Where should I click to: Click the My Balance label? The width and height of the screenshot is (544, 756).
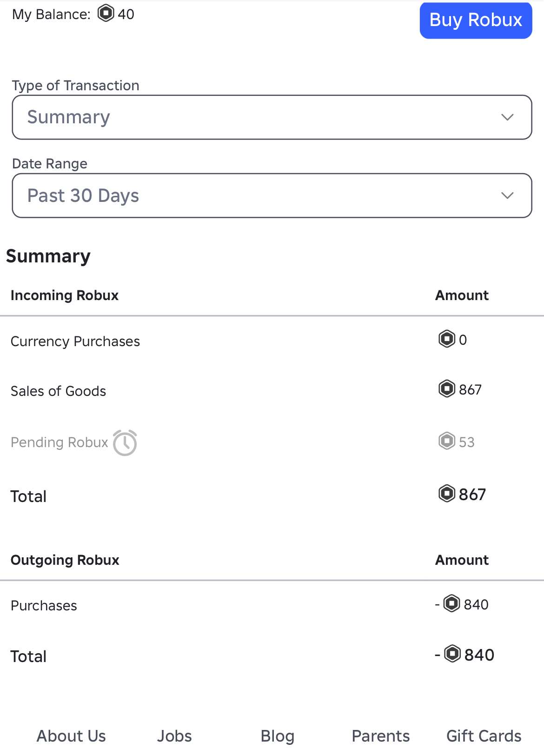coord(51,14)
